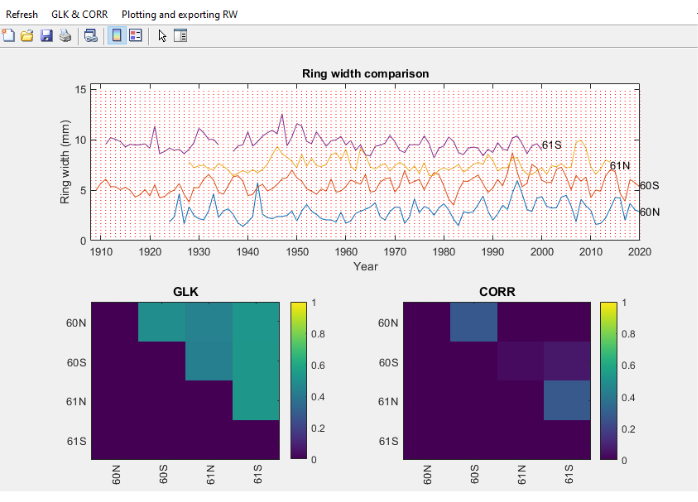Open Plotting and exporting RW menu
This screenshot has width=698, height=502.
[x=179, y=14]
